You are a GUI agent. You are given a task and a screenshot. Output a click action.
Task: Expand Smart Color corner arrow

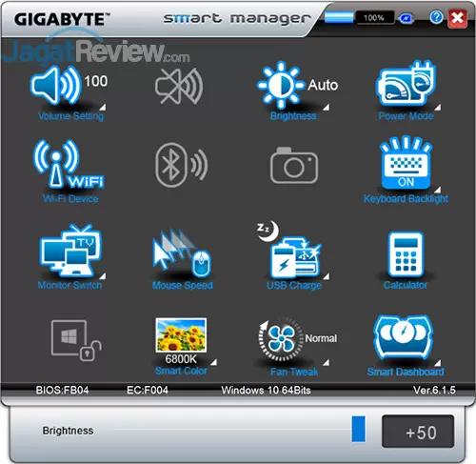213,362
